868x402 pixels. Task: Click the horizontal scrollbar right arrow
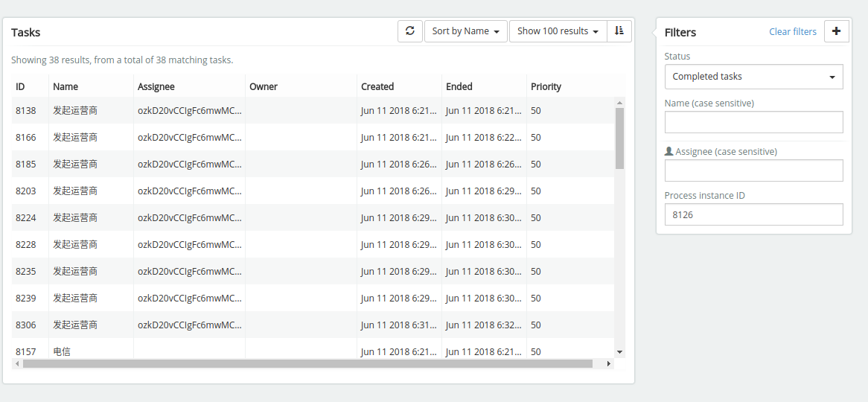pos(609,364)
